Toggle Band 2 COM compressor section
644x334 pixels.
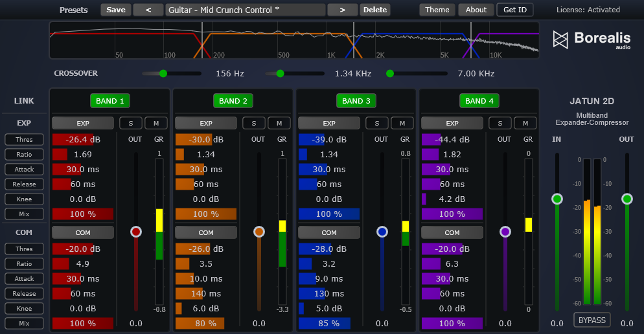[x=206, y=232]
